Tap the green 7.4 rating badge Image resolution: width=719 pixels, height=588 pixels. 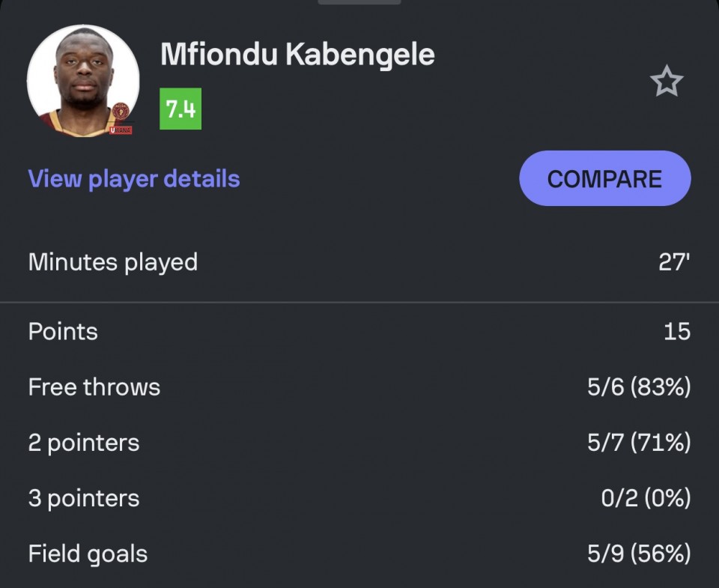[180, 109]
